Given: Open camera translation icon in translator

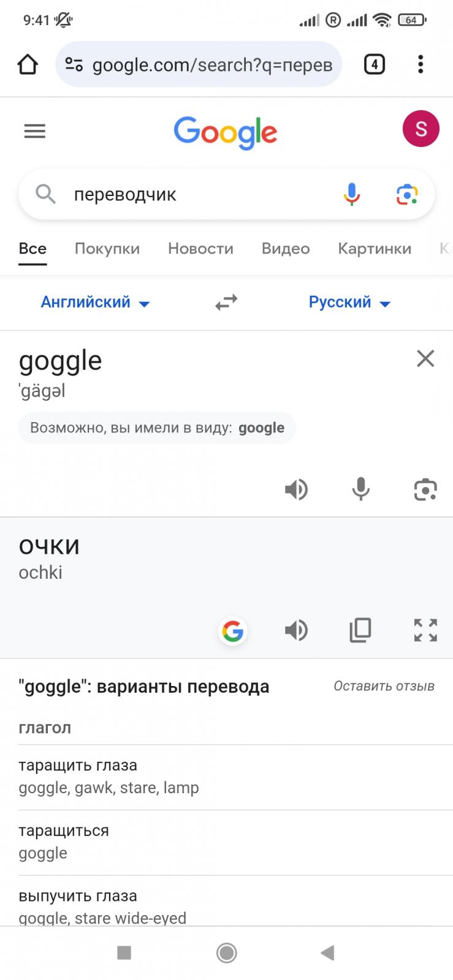Looking at the screenshot, I should 425,489.
